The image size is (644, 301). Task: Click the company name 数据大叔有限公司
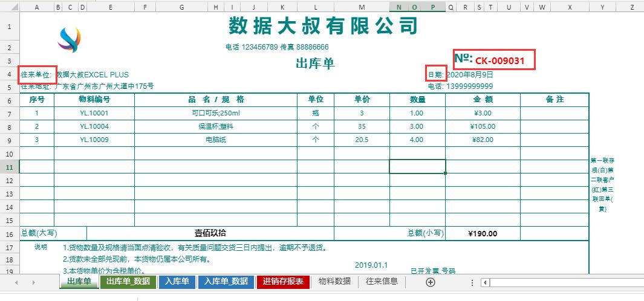[323, 26]
